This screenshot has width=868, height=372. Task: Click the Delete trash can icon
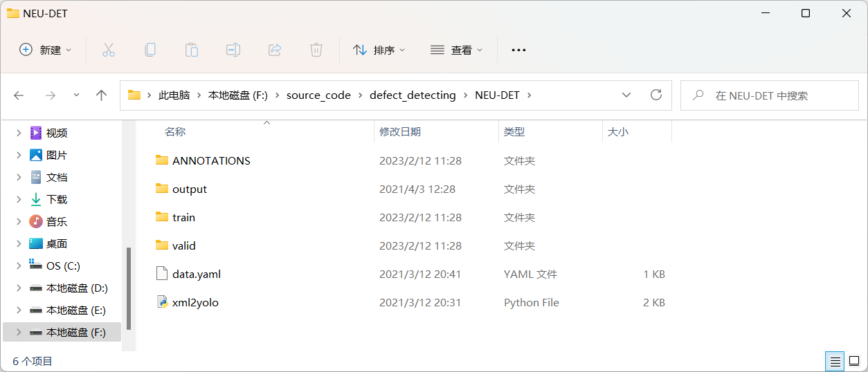(x=316, y=50)
